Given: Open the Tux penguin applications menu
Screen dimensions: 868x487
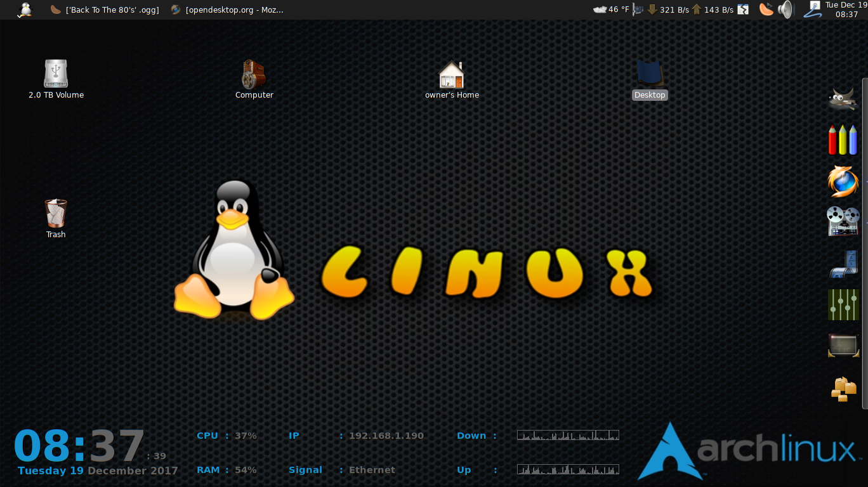Looking at the screenshot, I should 25,10.
